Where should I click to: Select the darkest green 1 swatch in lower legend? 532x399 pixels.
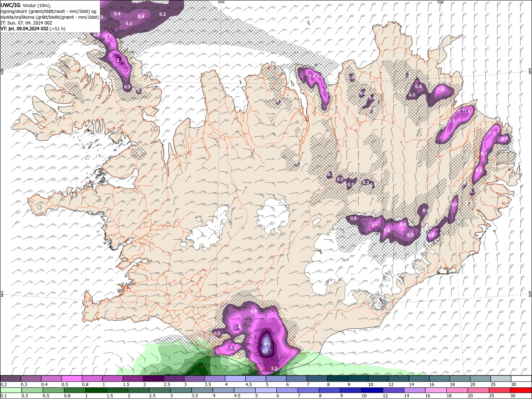pyautogui.click(x=96, y=390)
